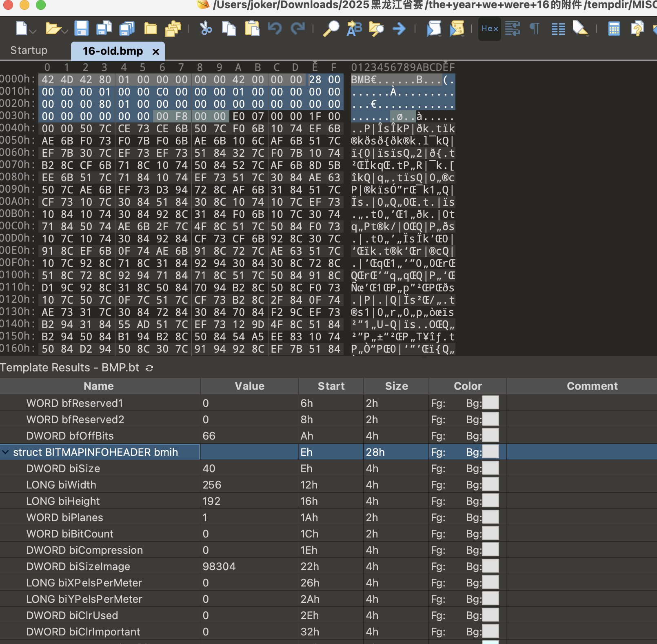Select the WORD biBitCount row
Image resolution: width=657 pixels, height=644 pixels.
(328, 533)
